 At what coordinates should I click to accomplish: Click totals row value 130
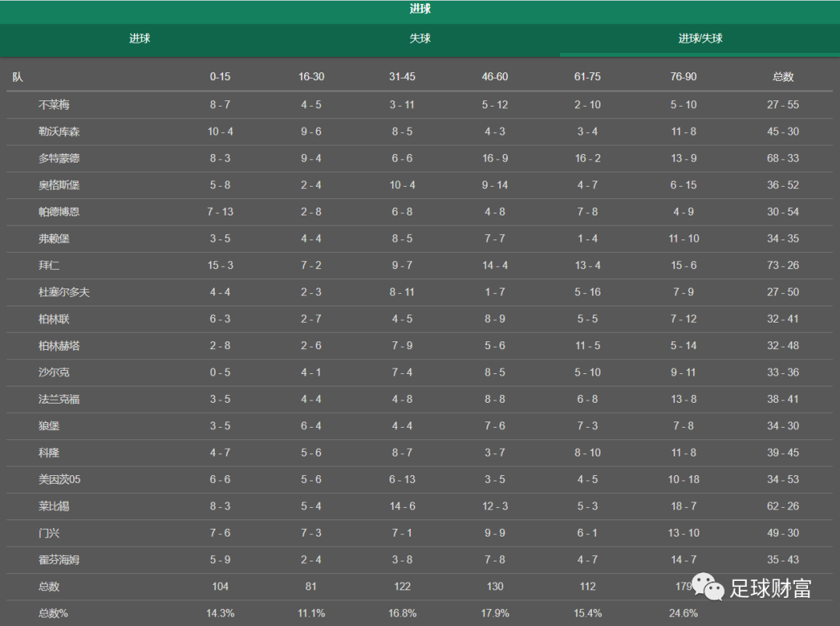pos(495,587)
